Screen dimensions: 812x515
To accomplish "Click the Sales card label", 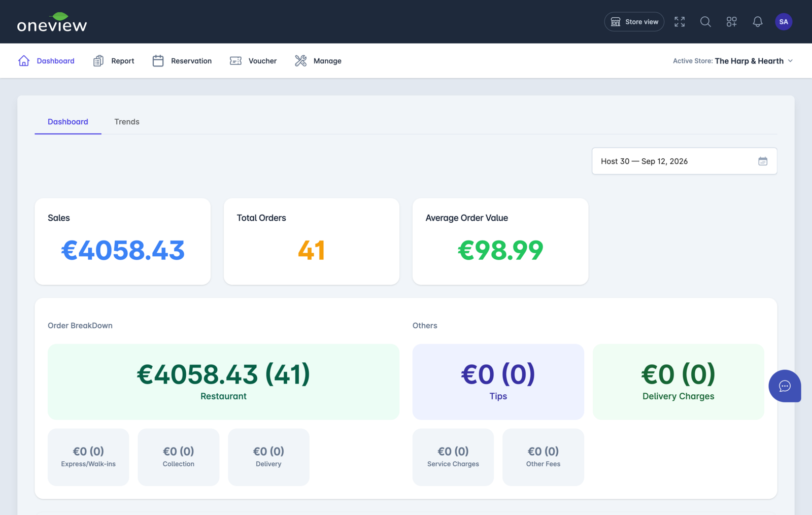I will (x=59, y=218).
